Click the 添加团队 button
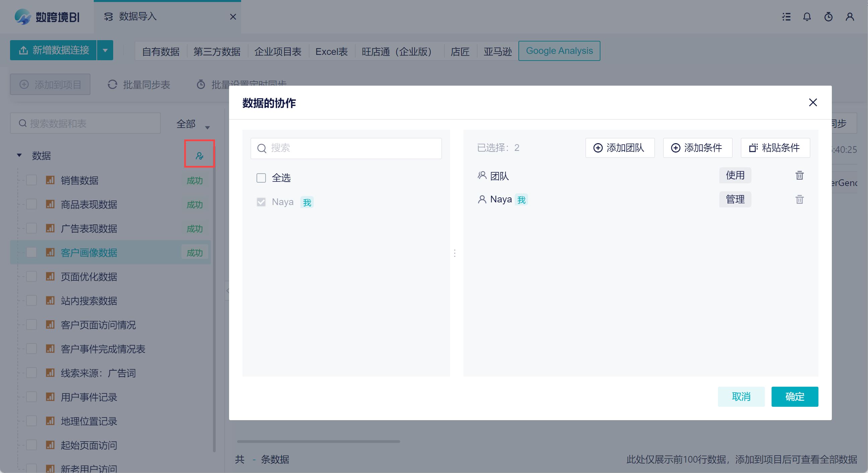 [619, 148]
